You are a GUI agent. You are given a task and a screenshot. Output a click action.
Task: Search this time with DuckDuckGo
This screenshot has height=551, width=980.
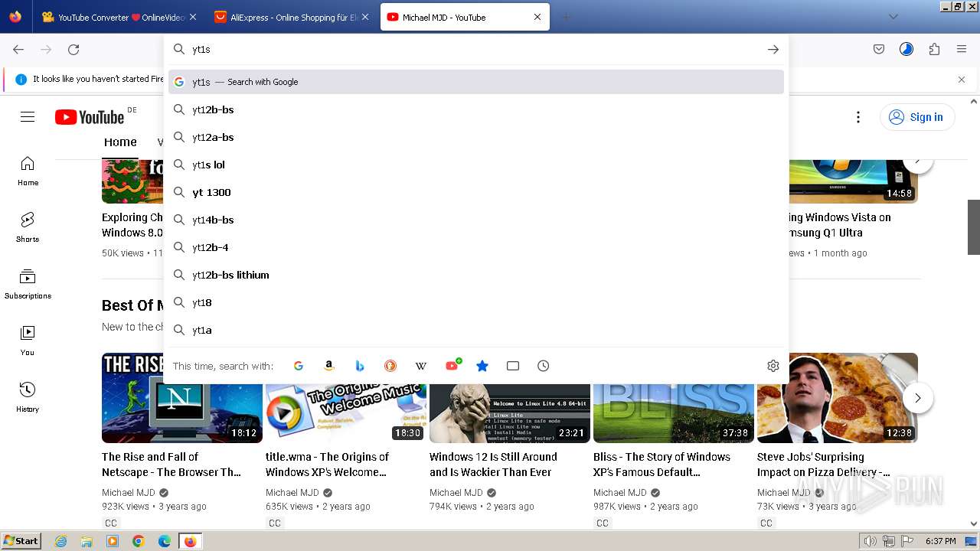coord(390,366)
